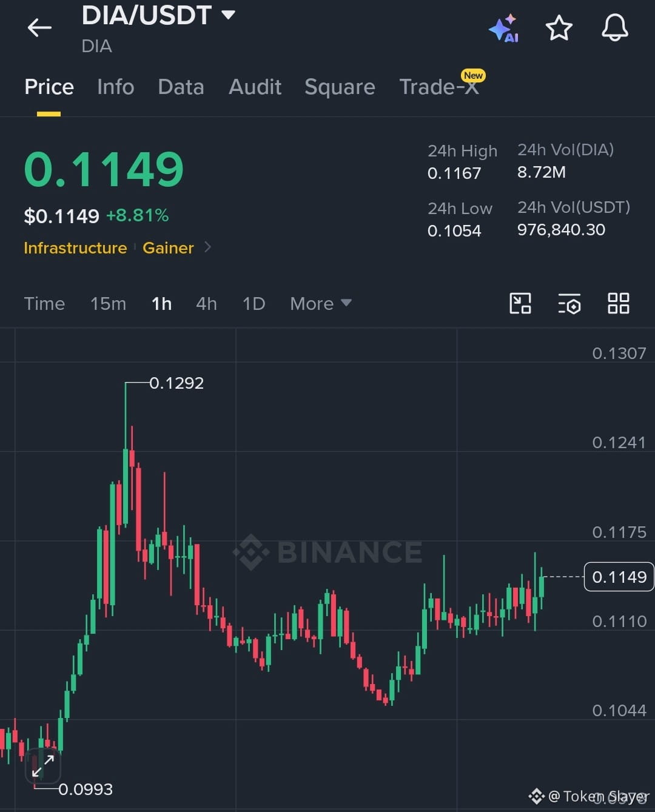Tap the DIA token name subtitle
Image resolution: width=655 pixels, height=812 pixels.
tap(97, 46)
